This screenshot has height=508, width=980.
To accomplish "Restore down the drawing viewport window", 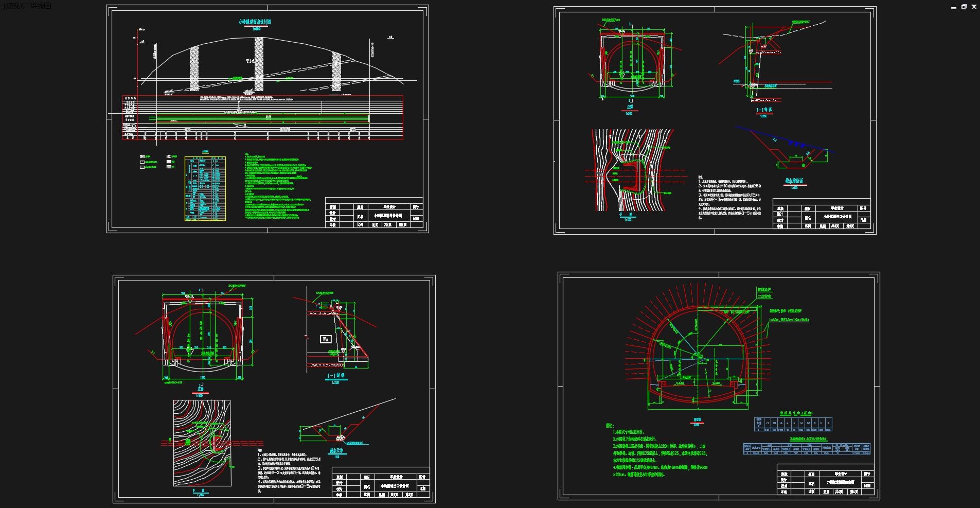I will coord(964,7).
